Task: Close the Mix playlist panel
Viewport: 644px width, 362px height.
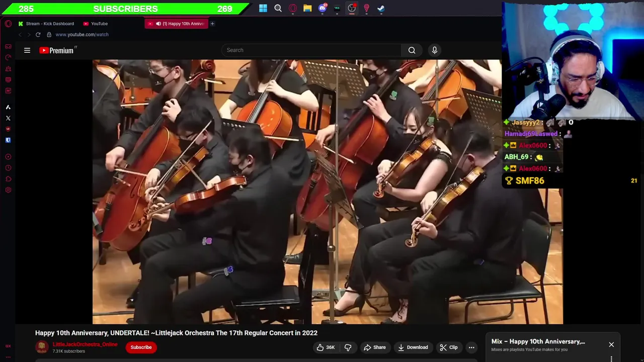Action: pos(611,344)
